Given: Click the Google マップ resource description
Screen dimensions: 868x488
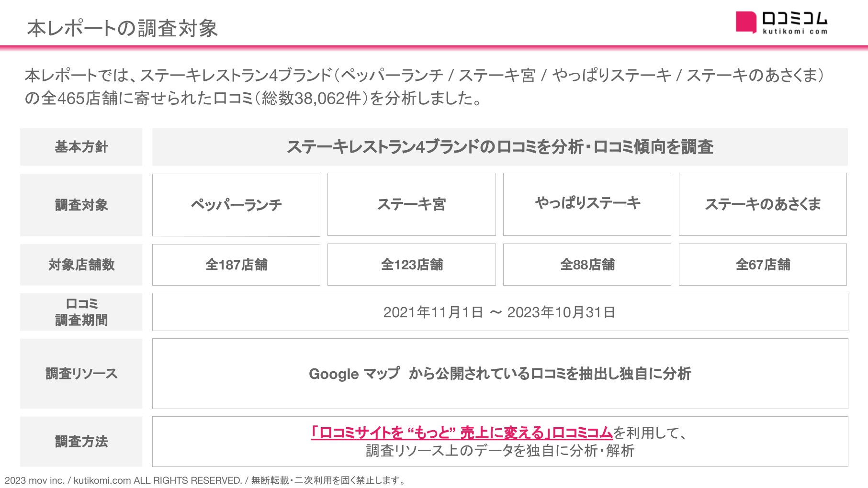Looking at the screenshot, I should coord(500,374).
